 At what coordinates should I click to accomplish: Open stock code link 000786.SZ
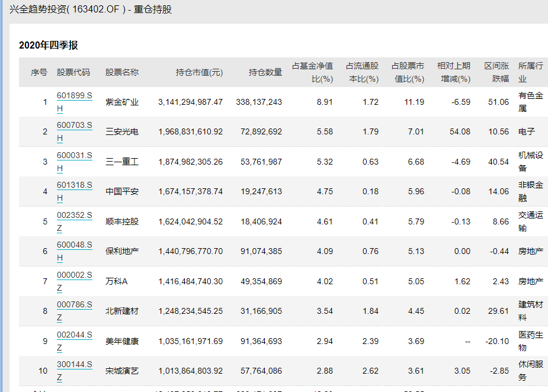pos(75,311)
